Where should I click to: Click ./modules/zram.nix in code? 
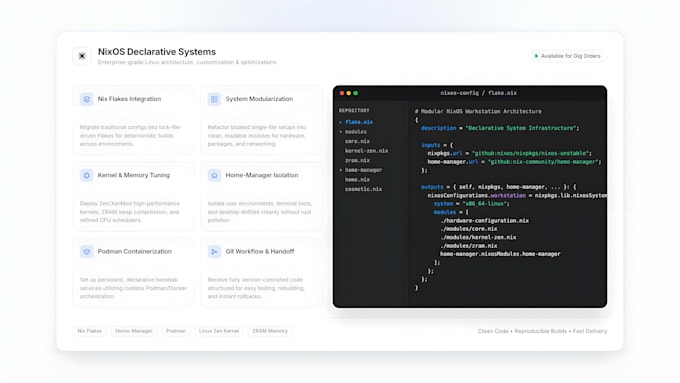469,246
